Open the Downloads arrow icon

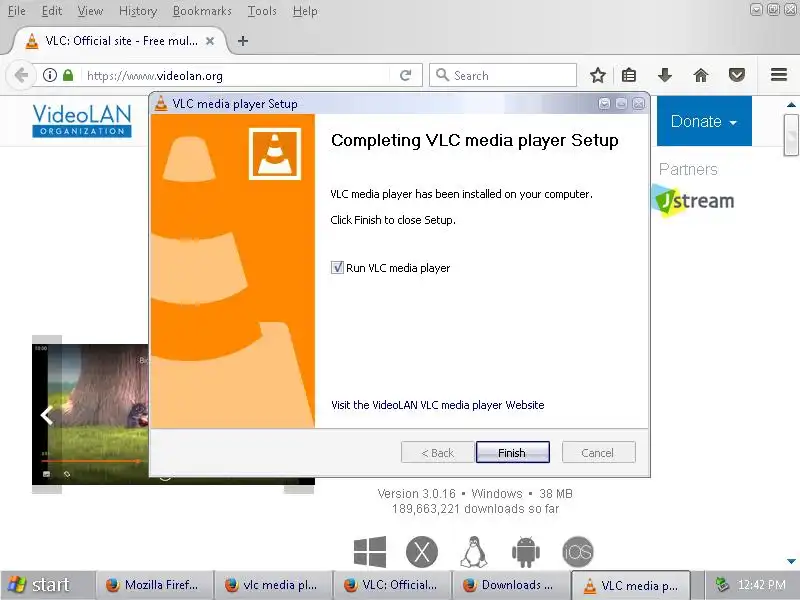point(665,76)
